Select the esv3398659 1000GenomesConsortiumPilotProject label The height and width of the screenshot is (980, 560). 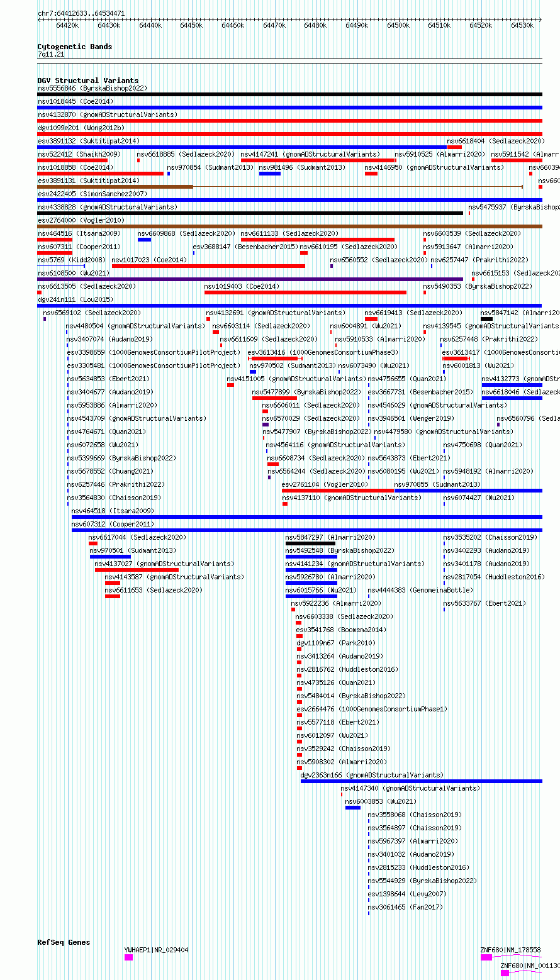tap(154, 352)
